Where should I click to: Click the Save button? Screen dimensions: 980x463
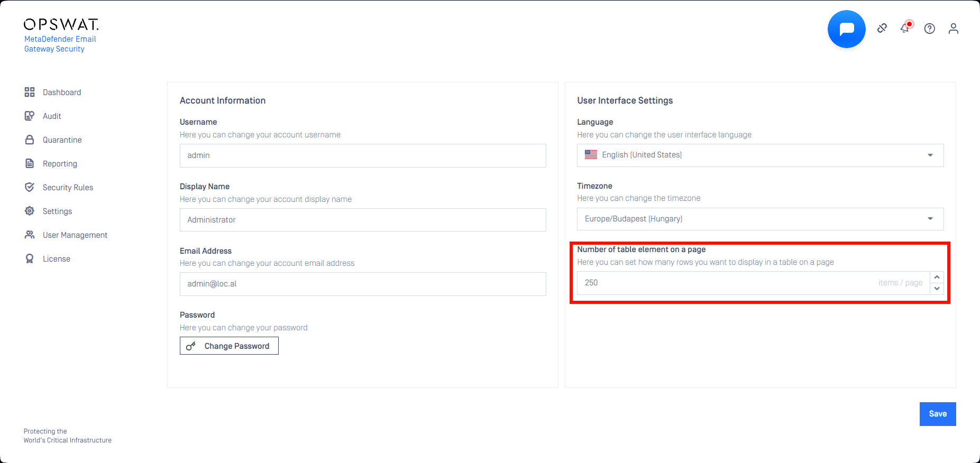click(x=937, y=414)
